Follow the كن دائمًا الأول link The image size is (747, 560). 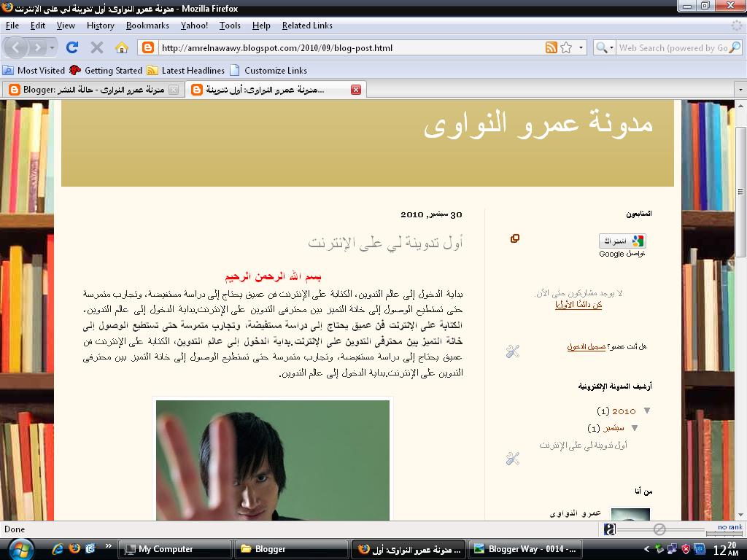pyautogui.click(x=578, y=305)
